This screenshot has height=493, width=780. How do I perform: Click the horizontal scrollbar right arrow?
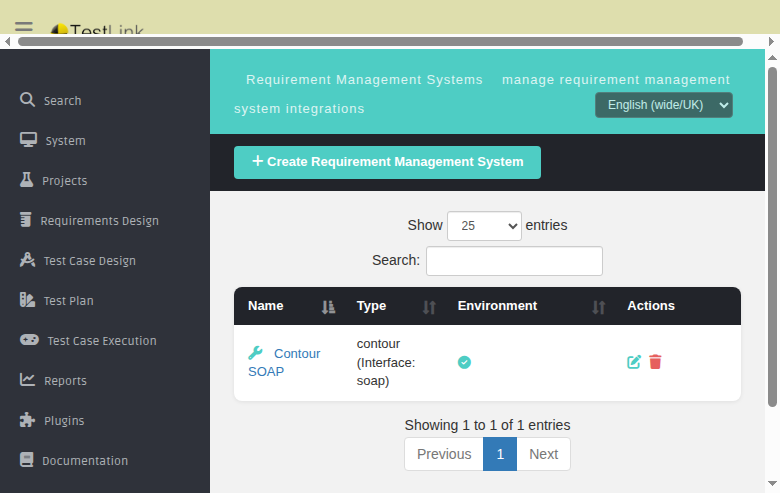click(x=771, y=41)
